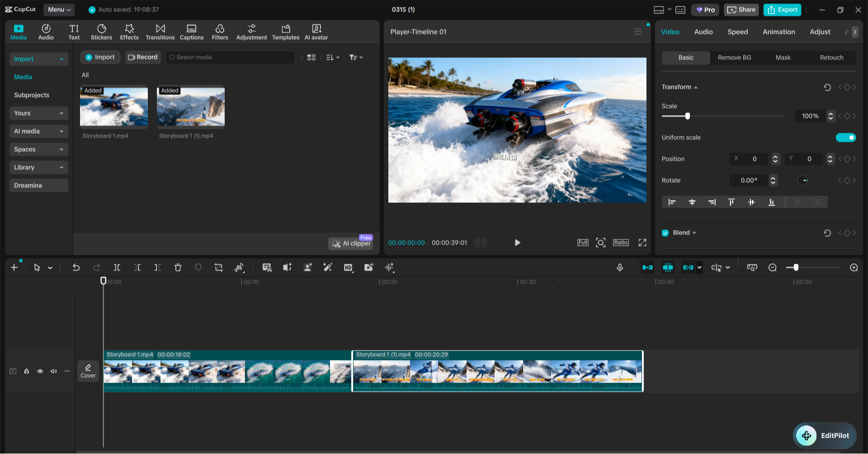Expand the Yours section in sidebar

coord(38,113)
